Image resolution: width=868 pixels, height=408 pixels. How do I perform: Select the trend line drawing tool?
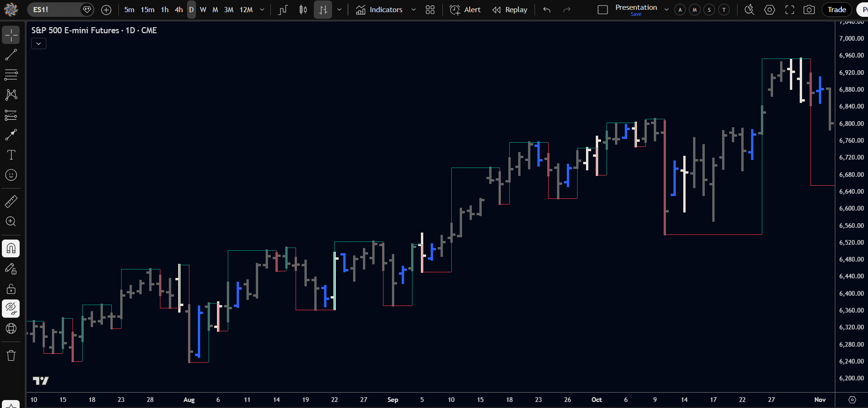[11, 55]
